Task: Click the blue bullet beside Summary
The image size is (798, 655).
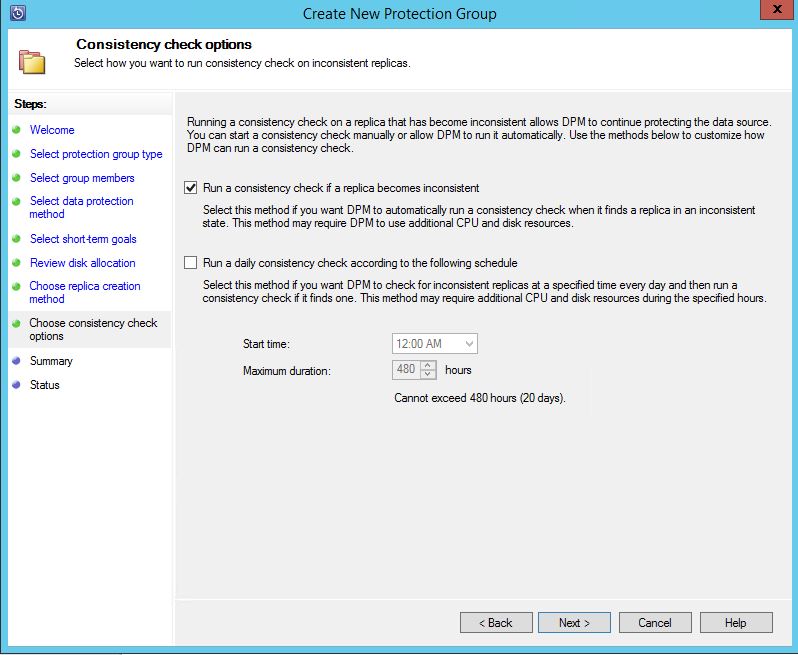Action: 16,361
